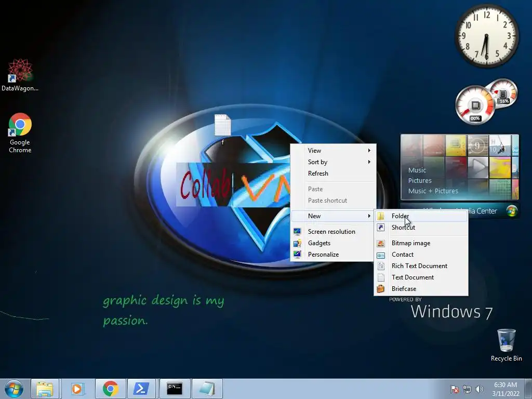Open Google Chrome desktop shortcut
Screen dimensions: 532x399
pos(20,132)
